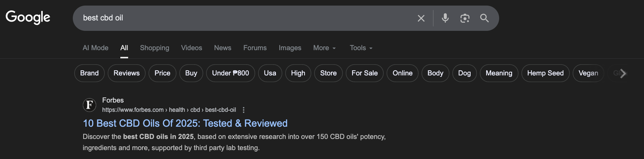Viewport: 644px width, 159px height.
Task: Apply the Vegan filter chip
Action: coord(588,73)
